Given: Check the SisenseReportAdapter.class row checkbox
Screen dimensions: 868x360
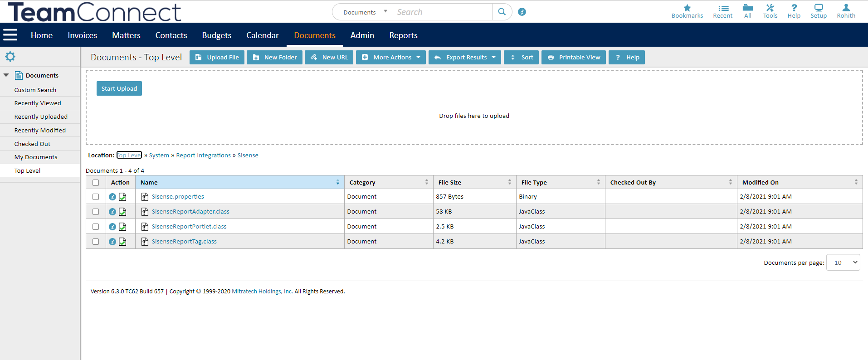Looking at the screenshot, I should click(96, 212).
